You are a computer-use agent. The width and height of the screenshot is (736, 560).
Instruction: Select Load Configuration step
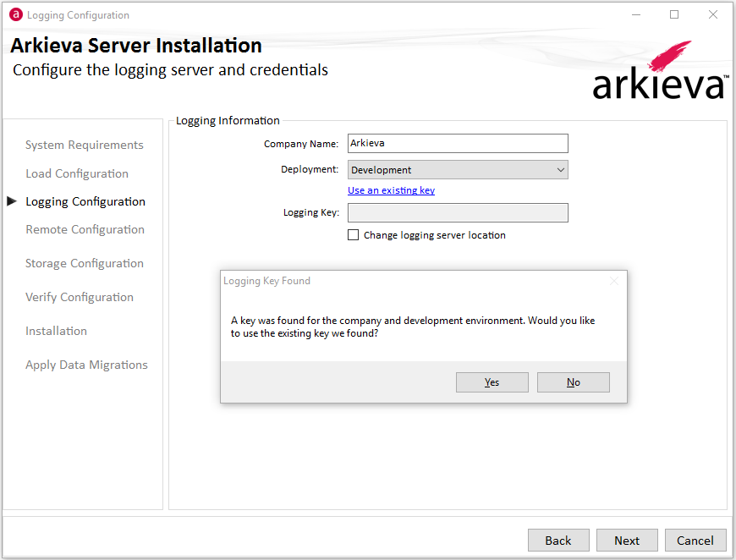click(x=77, y=173)
